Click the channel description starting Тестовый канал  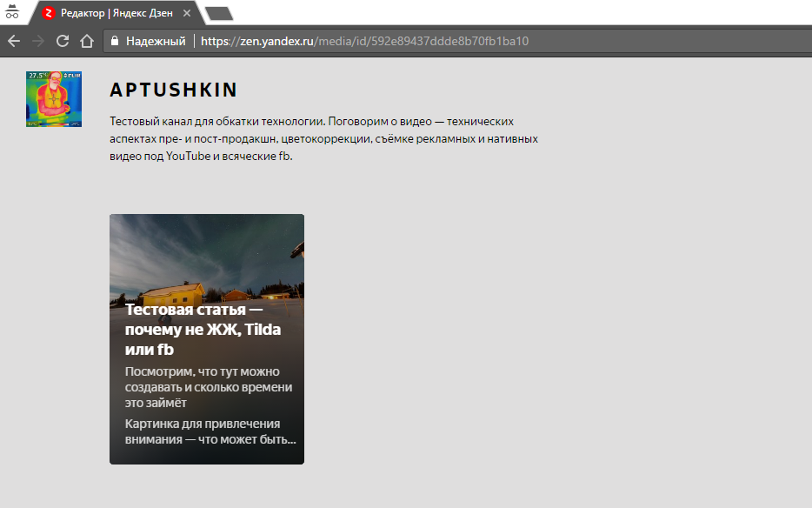(323, 138)
